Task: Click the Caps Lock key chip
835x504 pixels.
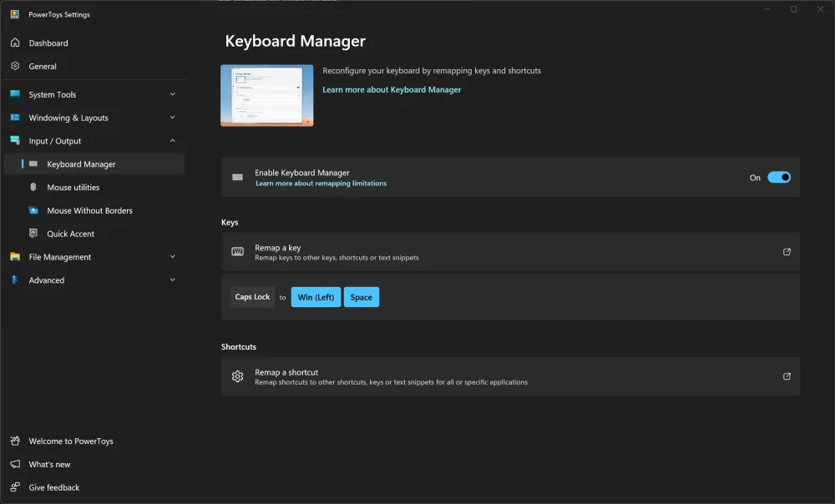Action: point(252,297)
